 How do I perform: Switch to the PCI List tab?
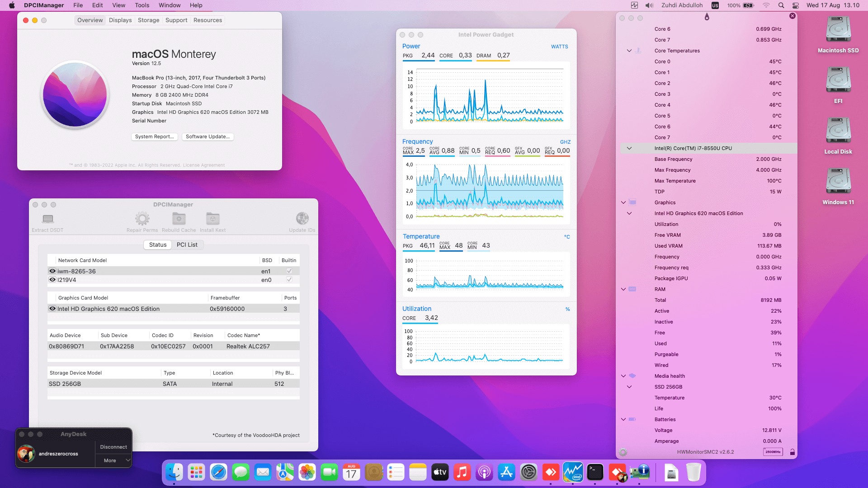[x=187, y=245]
